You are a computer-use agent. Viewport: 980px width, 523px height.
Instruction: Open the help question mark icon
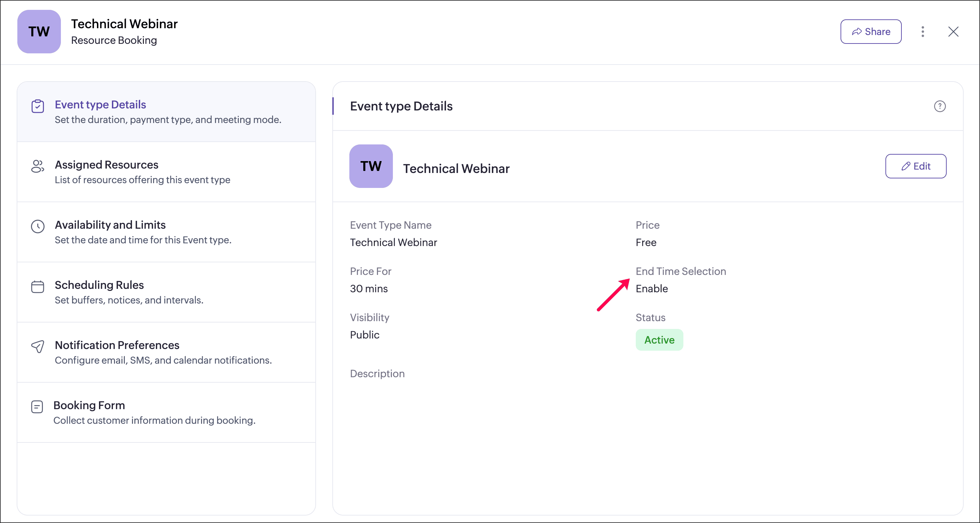(x=940, y=106)
